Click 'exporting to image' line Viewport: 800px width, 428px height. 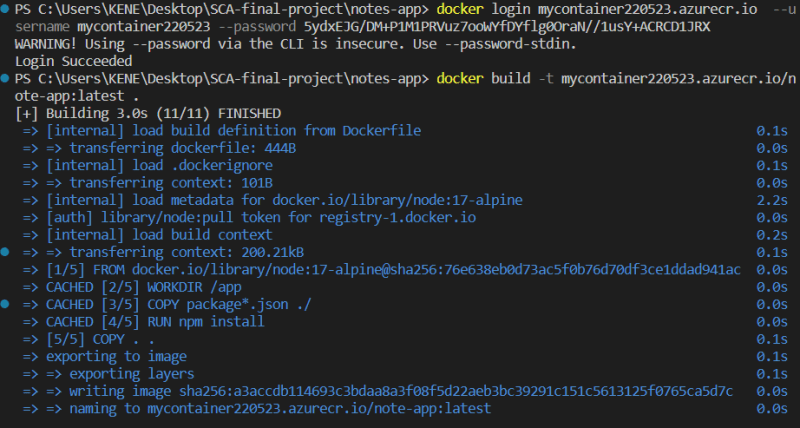pyautogui.click(x=105, y=356)
